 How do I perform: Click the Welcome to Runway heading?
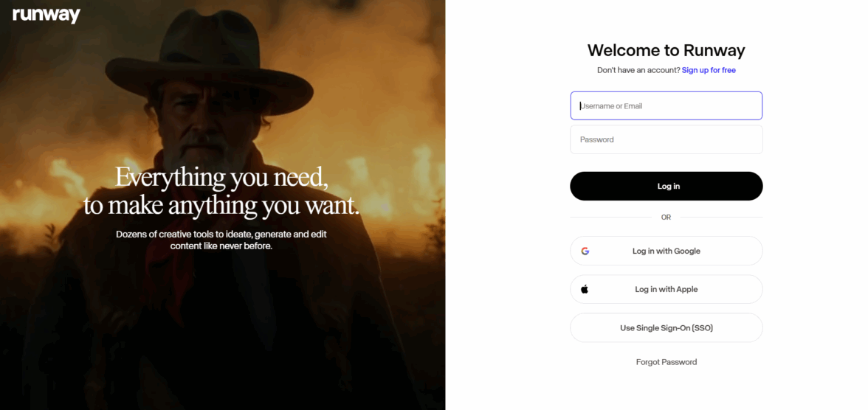666,50
